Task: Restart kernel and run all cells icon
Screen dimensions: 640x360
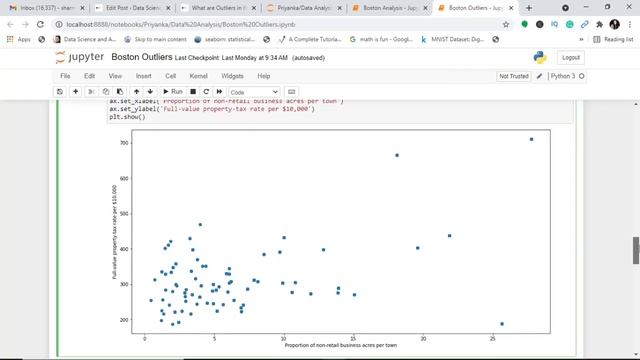Action: [x=219, y=92]
